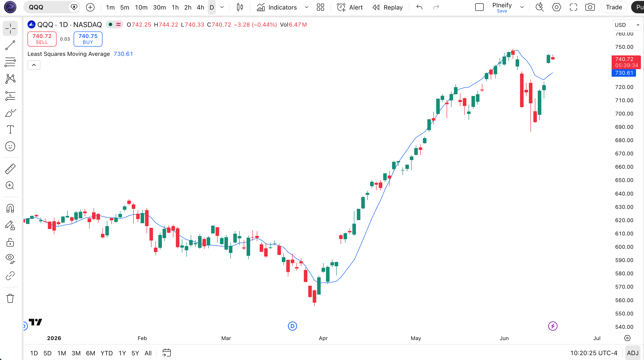
Task: Expand the timeframe interval dropdown arrow
Action: pos(222,7)
